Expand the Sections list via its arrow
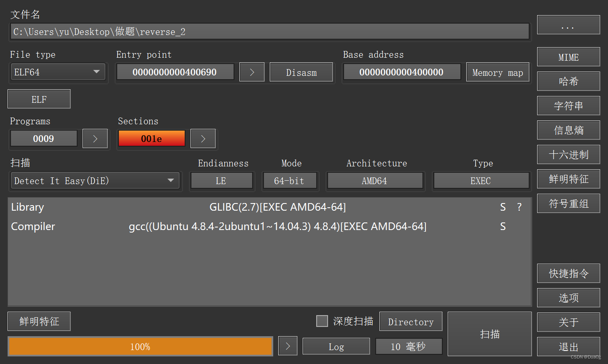Image resolution: width=608 pixels, height=364 pixels. pyautogui.click(x=203, y=138)
